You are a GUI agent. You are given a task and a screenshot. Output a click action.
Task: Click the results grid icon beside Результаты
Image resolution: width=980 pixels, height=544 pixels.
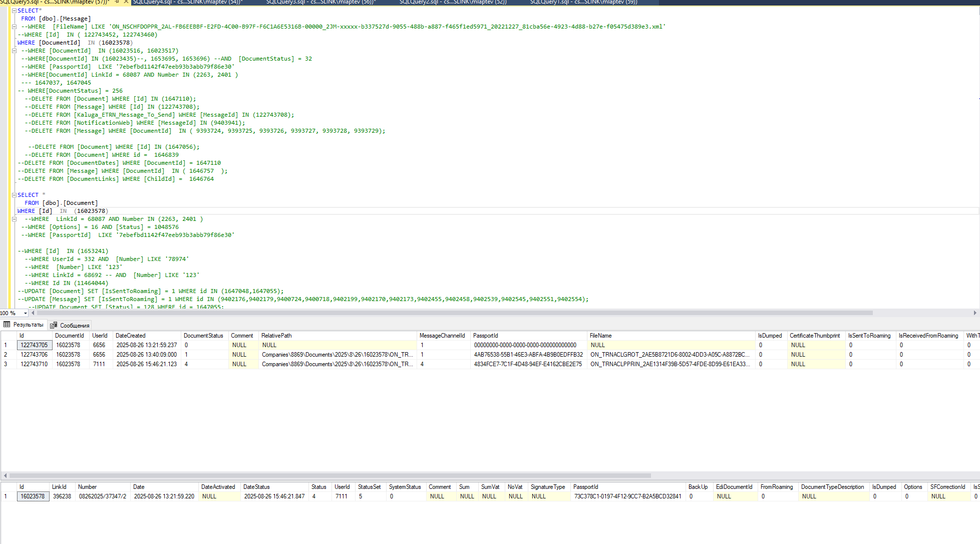coord(7,325)
